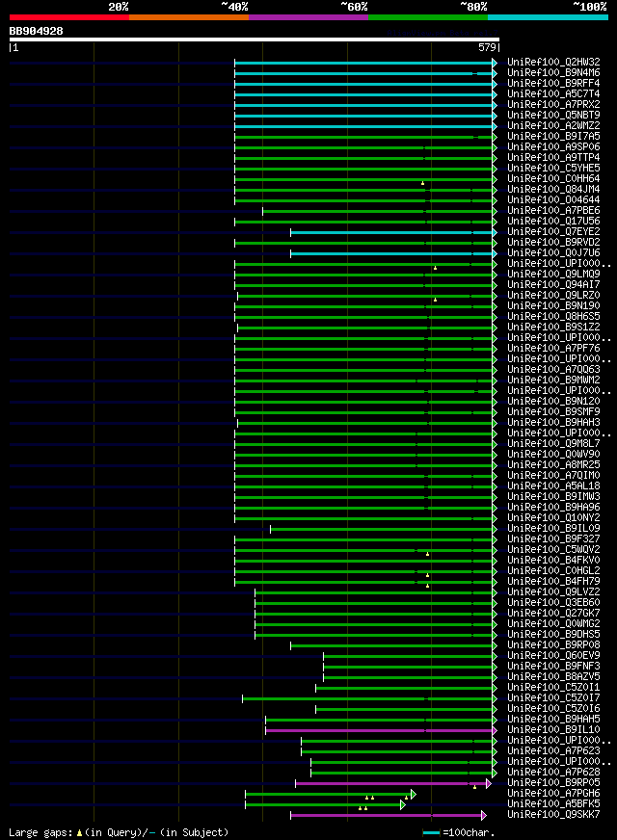Select the UniRef100_B9SMF9 label

(x=553, y=412)
